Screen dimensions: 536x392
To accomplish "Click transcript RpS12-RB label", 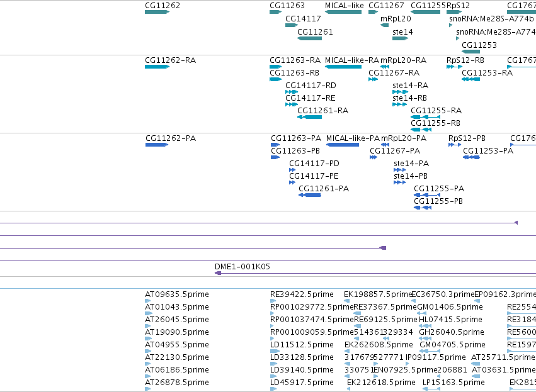I will click(465, 60).
